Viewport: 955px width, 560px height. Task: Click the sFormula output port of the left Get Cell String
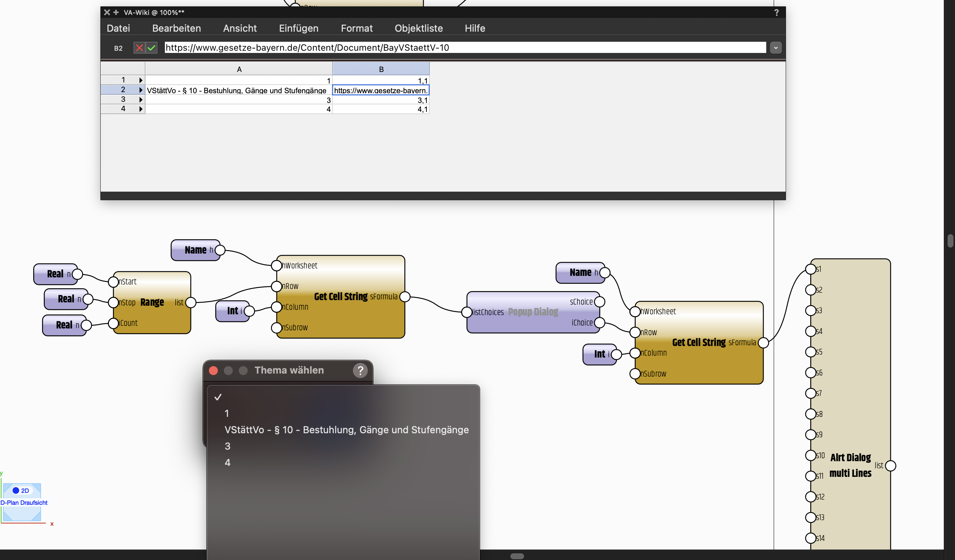(405, 297)
